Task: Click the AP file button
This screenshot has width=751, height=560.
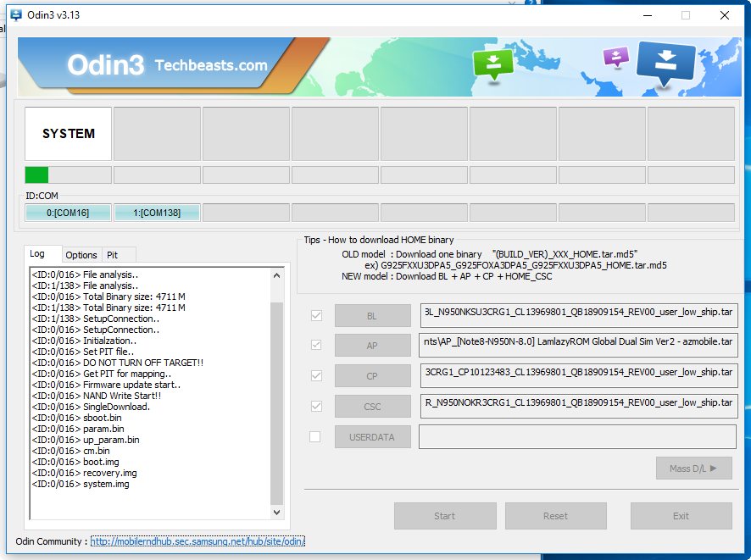Action: click(x=373, y=346)
